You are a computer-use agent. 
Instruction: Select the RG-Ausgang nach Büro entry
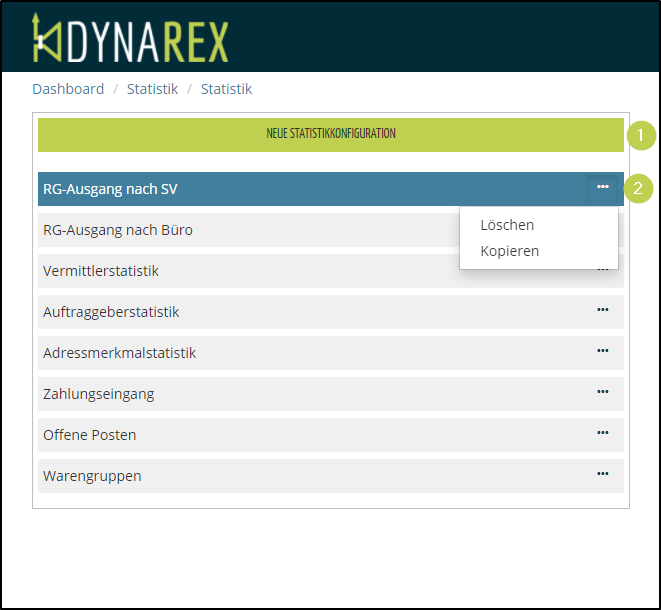pyautogui.click(x=118, y=230)
